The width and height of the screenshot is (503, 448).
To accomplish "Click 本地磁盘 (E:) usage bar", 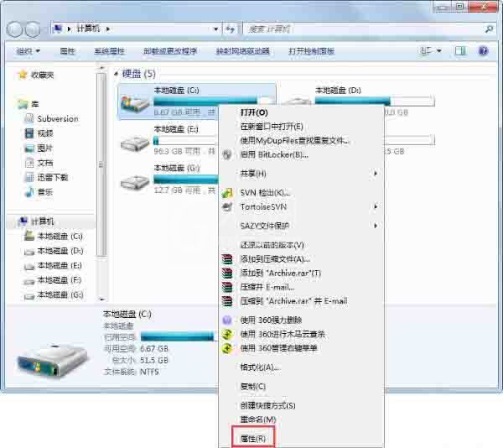I will coord(186,140).
